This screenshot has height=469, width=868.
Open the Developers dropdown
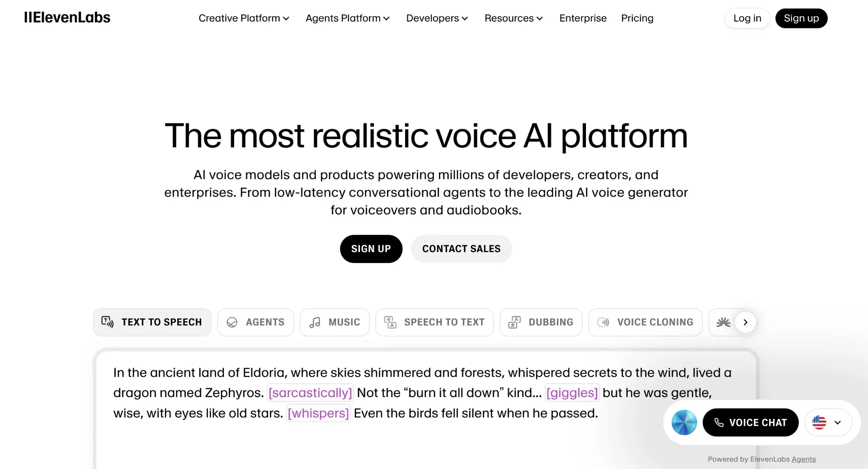[437, 18]
